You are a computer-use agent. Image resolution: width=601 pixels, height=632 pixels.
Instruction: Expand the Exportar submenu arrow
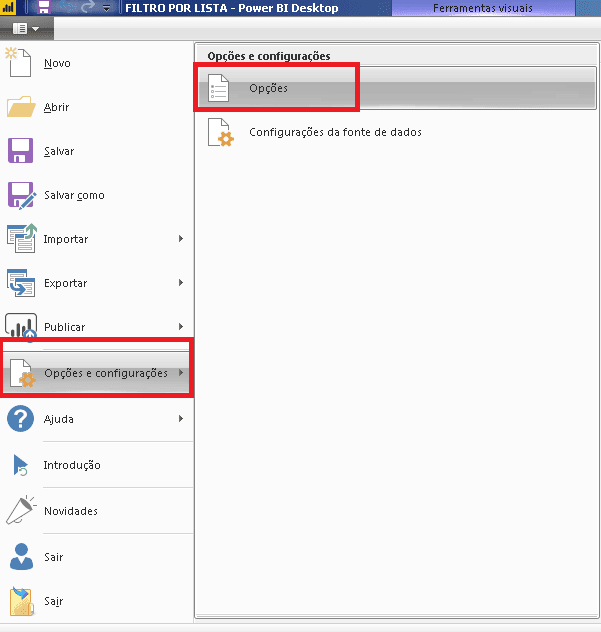pos(181,283)
